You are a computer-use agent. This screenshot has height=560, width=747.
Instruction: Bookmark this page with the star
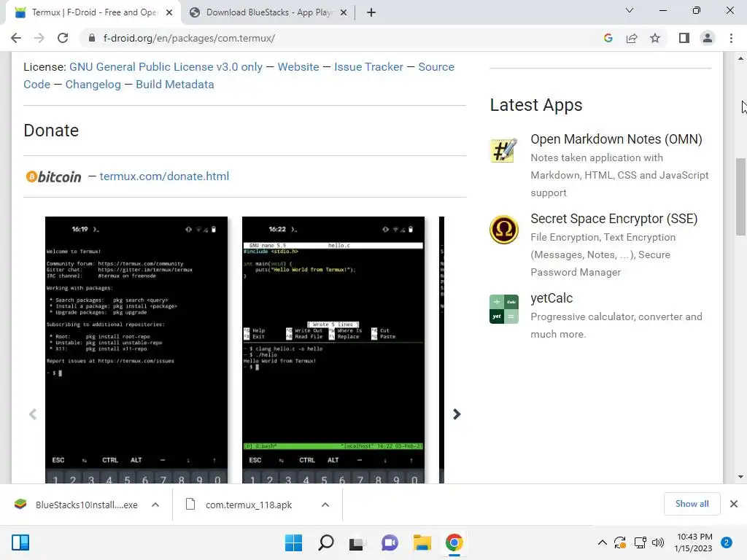(x=655, y=38)
